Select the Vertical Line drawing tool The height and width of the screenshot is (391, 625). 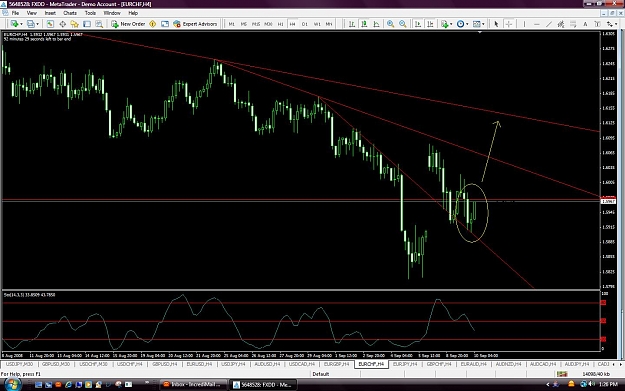pyautogui.click(x=524, y=24)
